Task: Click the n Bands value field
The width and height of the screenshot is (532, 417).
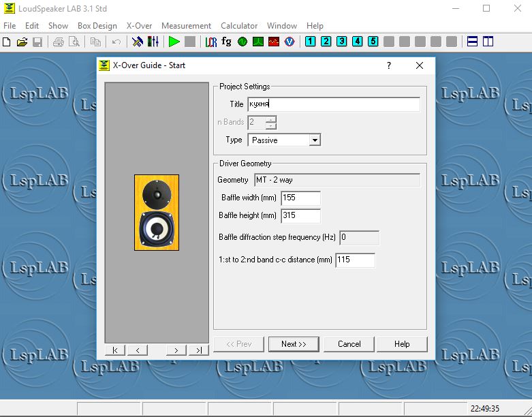Action: pos(257,123)
